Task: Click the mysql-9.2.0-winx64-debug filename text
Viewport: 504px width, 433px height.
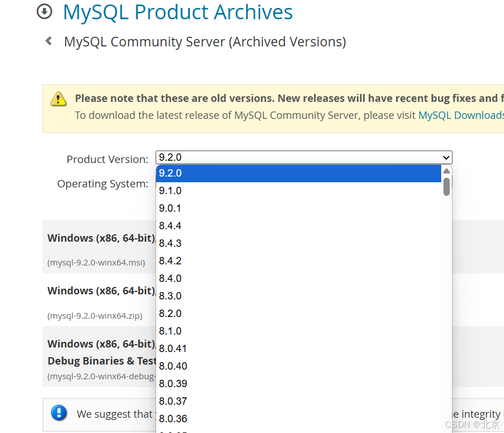Action: 102,376
